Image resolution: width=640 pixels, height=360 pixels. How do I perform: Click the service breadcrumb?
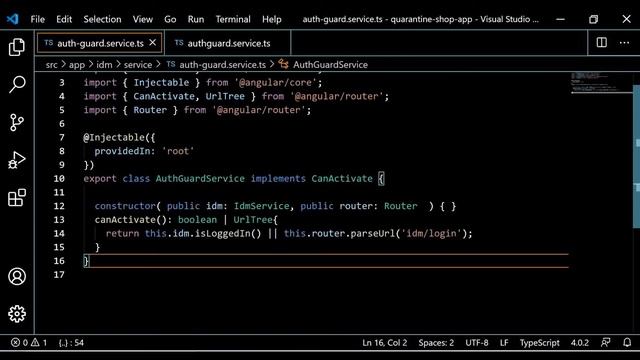tap(138, 64)
